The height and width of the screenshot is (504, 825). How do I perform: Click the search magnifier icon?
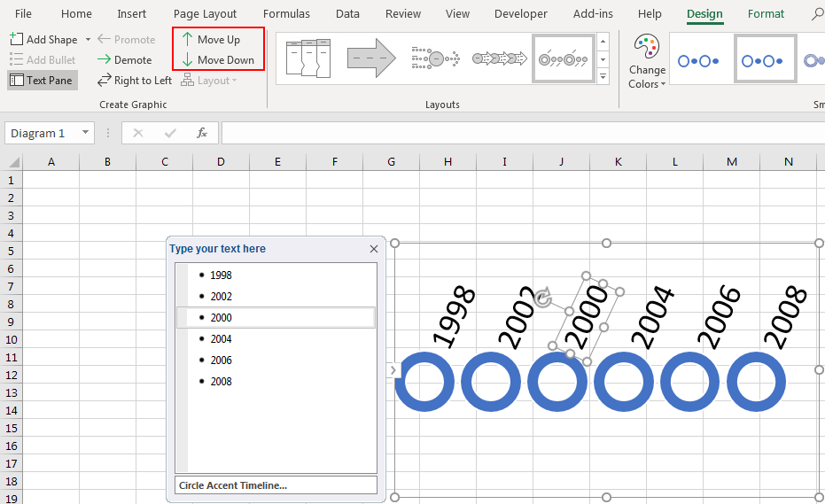pos(817,13)
